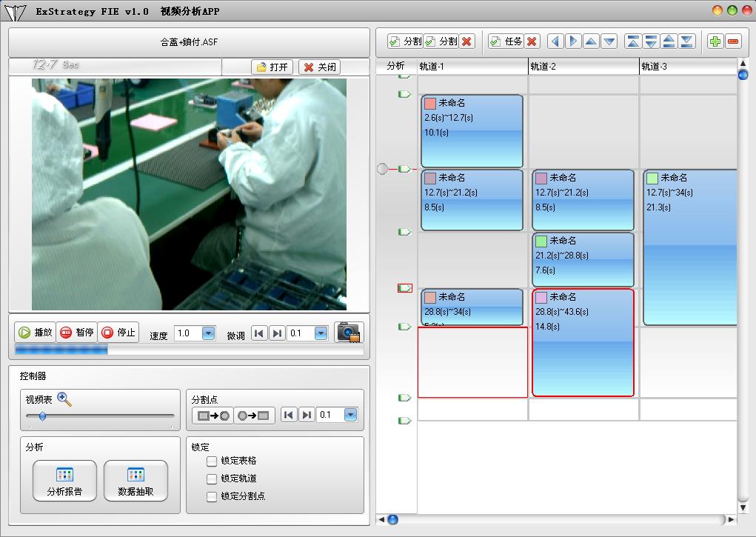Click the red minus remove-track icon

tap(733, 41)
